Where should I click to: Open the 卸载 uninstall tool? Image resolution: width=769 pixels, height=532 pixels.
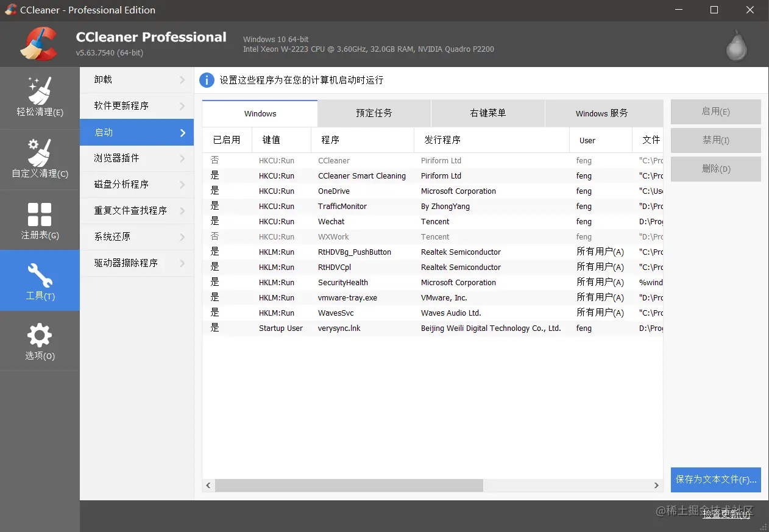coord(136,80)
